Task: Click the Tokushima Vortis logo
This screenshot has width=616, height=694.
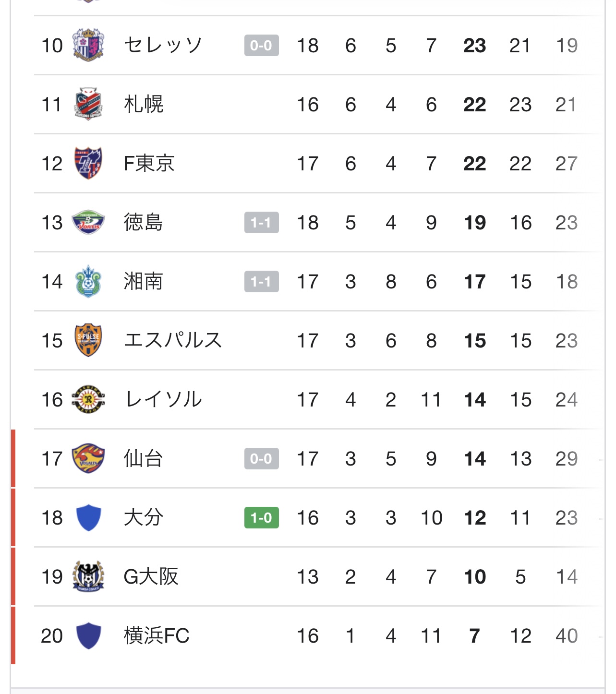Action: [x=88, y=222]
